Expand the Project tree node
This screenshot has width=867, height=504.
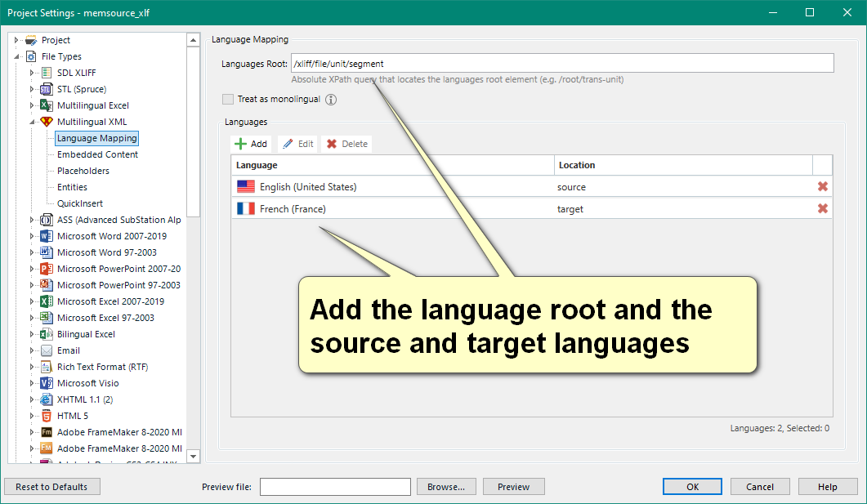[16, 40]
